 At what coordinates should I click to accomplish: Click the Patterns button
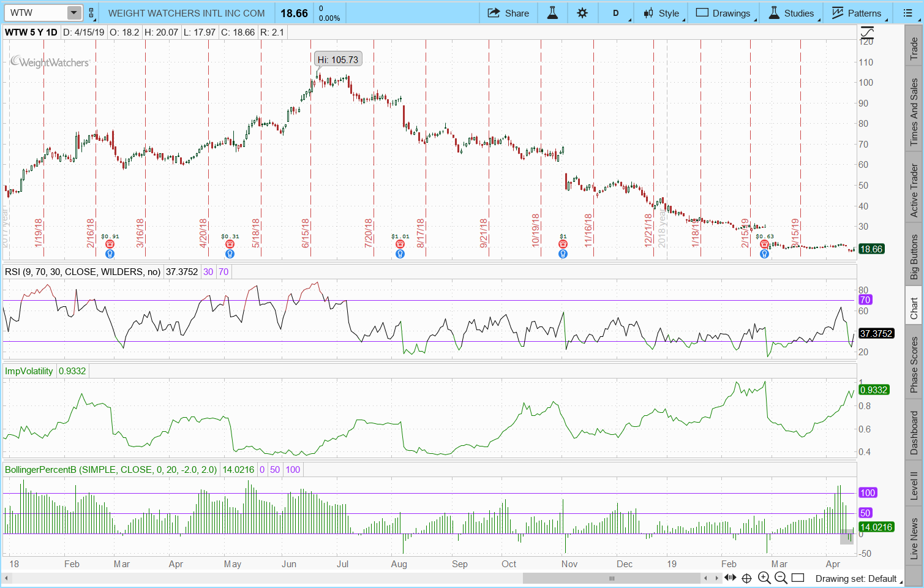857,13
